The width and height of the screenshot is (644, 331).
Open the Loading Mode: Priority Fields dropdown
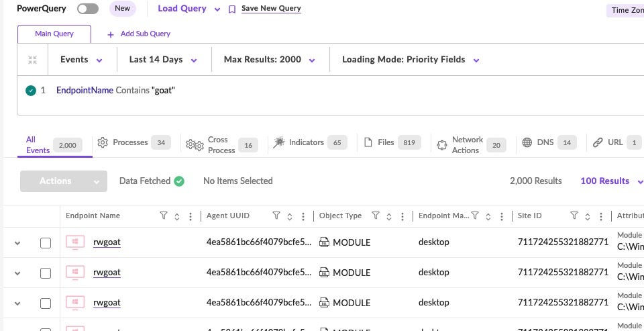click(x=411, y=60)
